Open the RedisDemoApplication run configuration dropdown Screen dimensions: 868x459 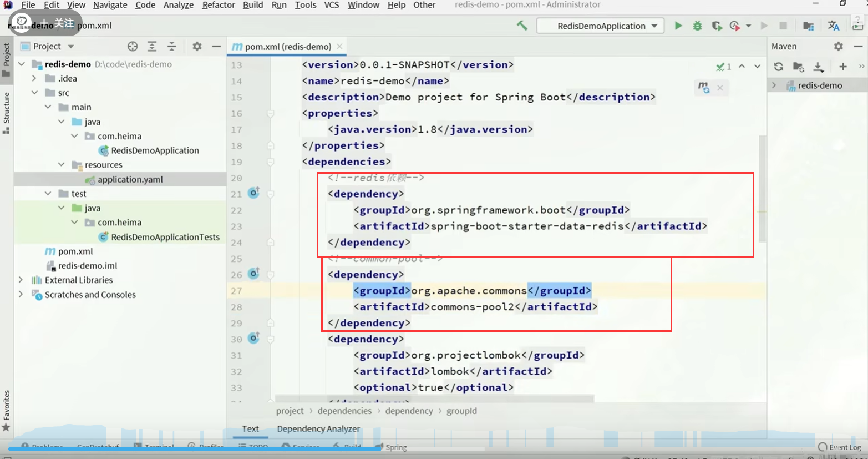tap(601, 26)
